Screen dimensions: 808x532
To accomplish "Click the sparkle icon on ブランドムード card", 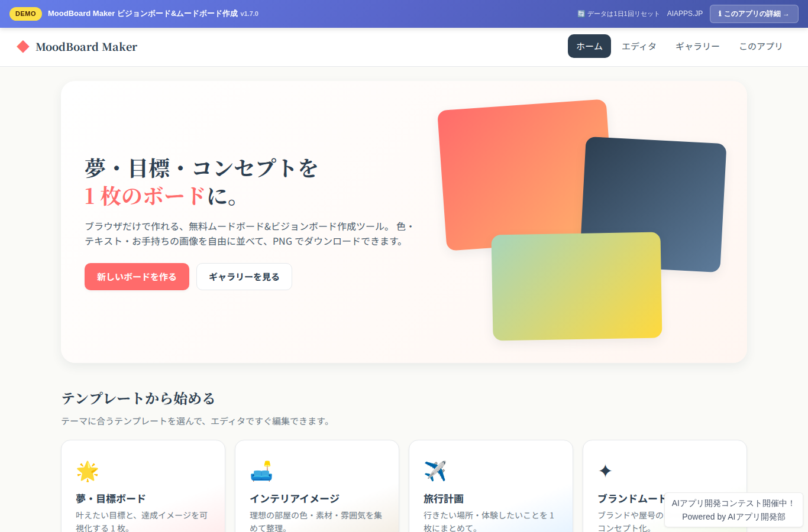I will 605,471.
